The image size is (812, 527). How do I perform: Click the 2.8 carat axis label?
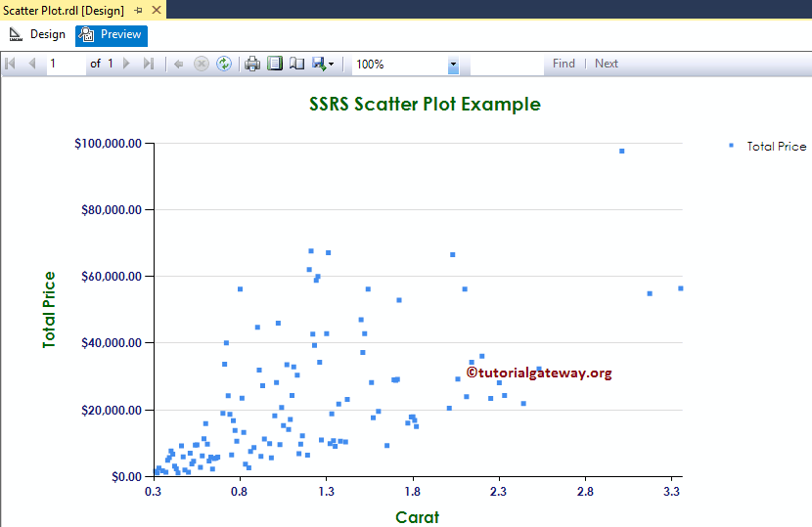[585, 491]
